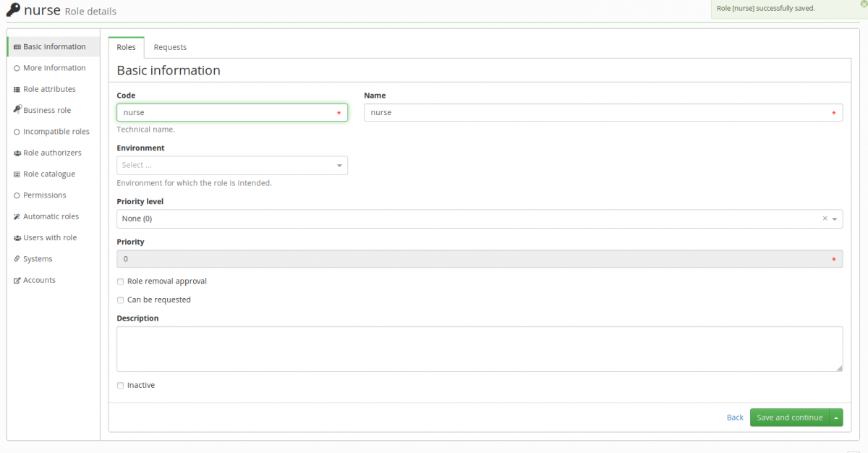Open Basic information section
The image size is (868, 453).
click(x=54, y=47)
